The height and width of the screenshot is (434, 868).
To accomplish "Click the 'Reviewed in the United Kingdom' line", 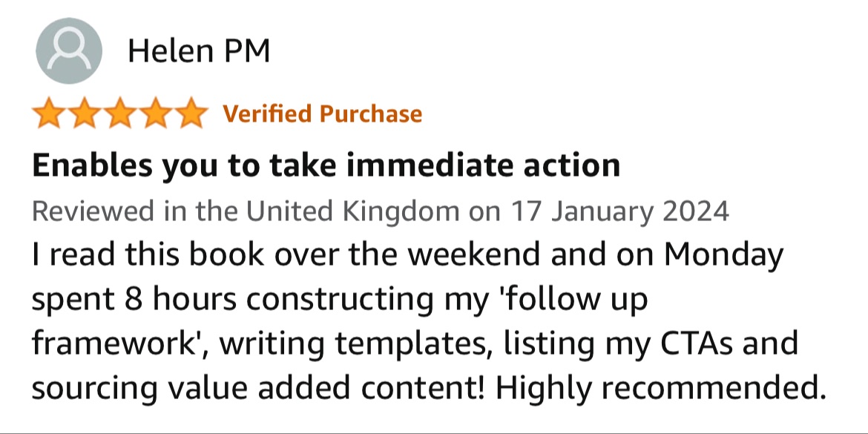I will (x=245, y=212).
